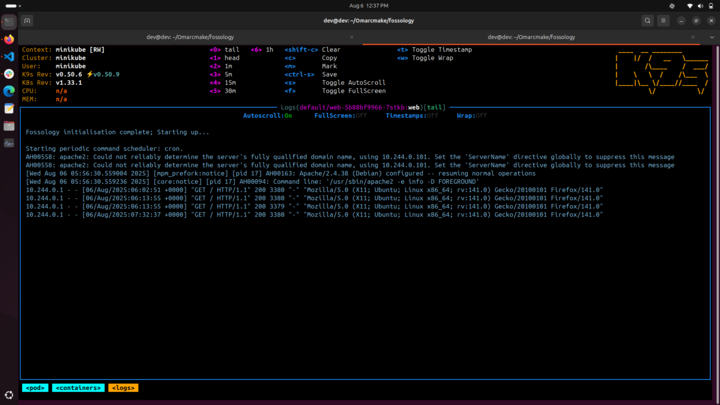
Task: Click the <pod> breadcrumb
Action: coord(35,388)
